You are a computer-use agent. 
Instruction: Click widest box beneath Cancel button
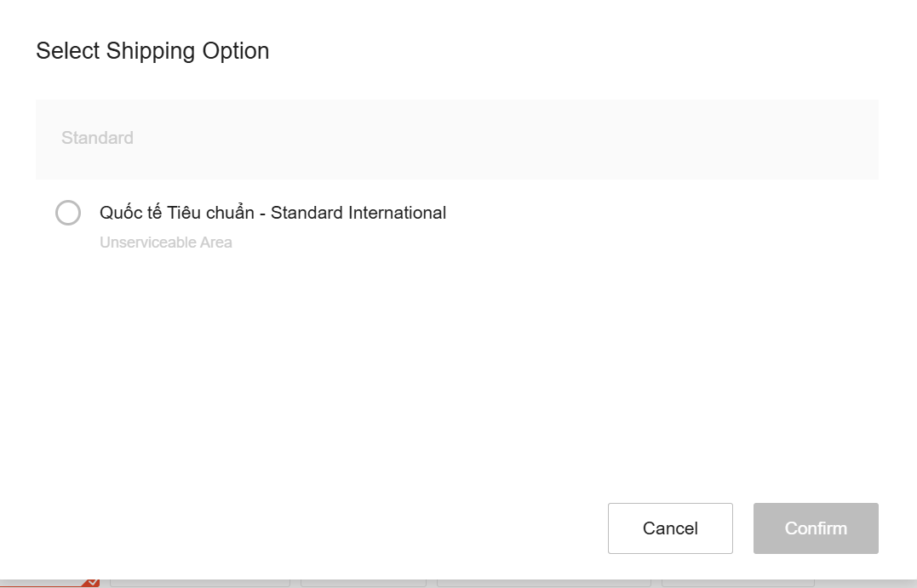(544, 584)
